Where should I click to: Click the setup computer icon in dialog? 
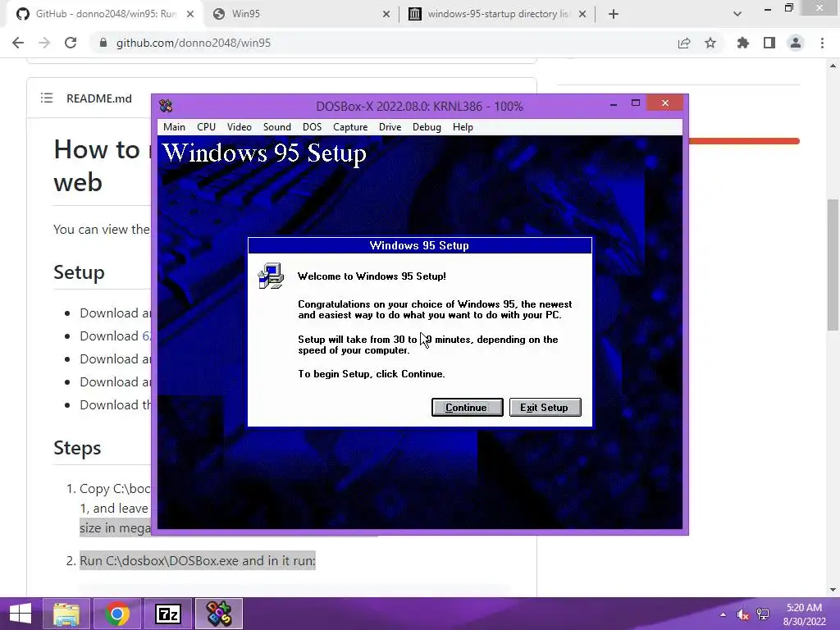coord(271,276)
